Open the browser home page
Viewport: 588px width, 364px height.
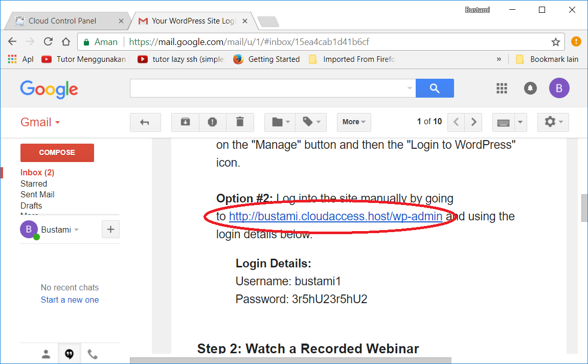click(x=66, y=41)
